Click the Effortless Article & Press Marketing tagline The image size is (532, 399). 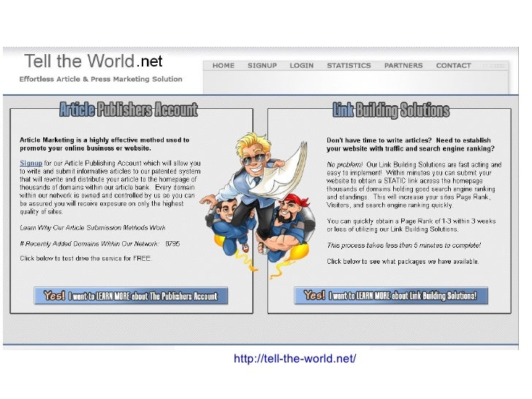(x=101, y=79)
